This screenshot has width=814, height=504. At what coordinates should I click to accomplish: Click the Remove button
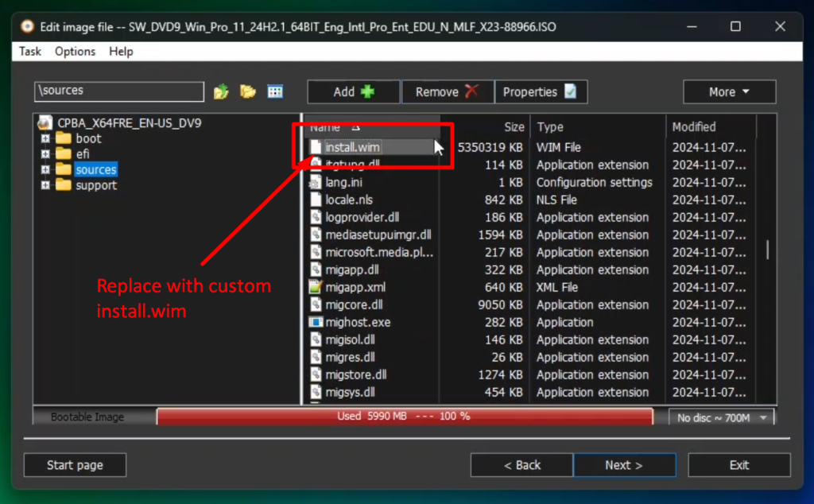tap(448, 92)
